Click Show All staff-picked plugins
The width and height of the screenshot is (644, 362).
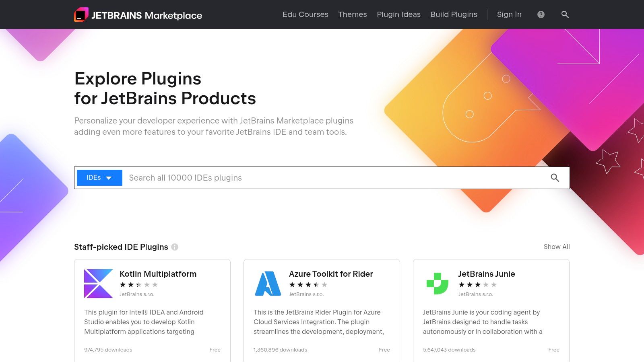(556, 247)
